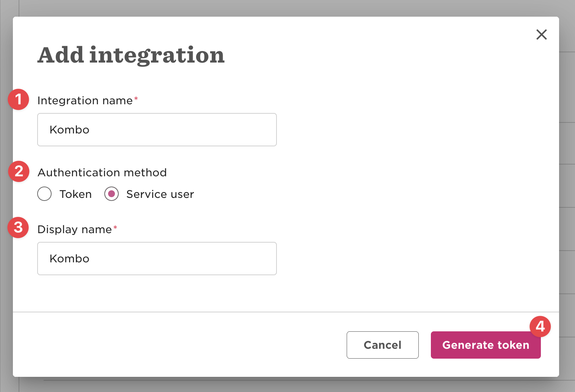Click the red step 2 badge
575x392 pixels.
pos(19,171)
